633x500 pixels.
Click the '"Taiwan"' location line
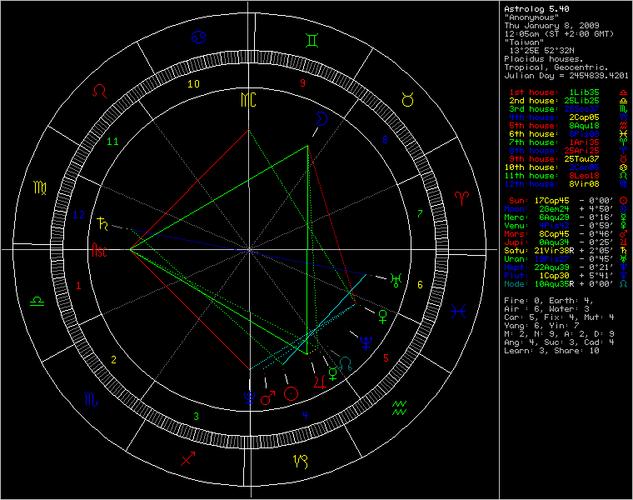(x=524, y=42)
